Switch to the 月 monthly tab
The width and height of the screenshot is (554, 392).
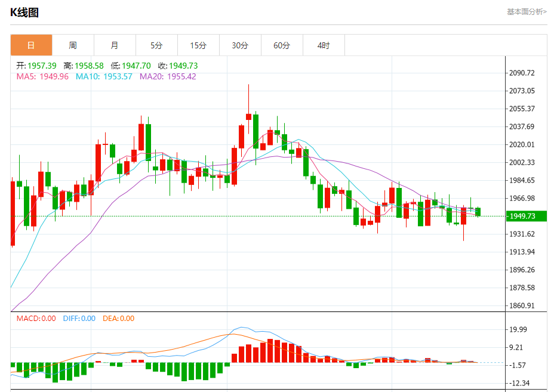[115, 45]
